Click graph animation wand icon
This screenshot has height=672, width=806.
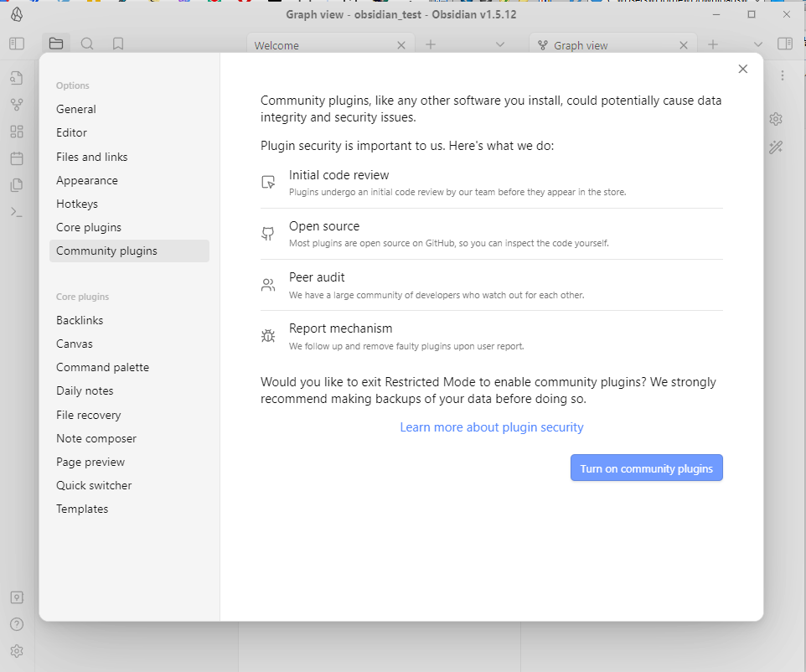776,147
